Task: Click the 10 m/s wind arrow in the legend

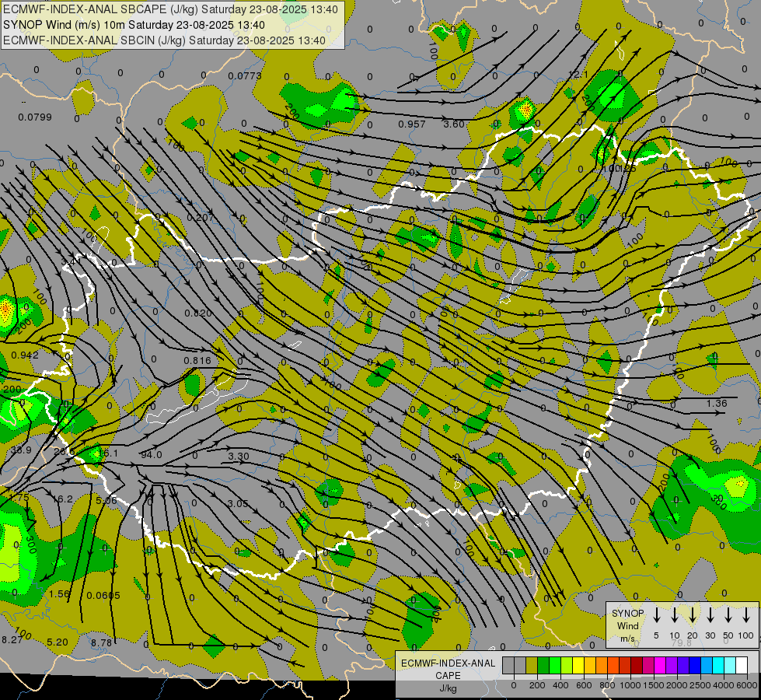Action: (674, 614)
